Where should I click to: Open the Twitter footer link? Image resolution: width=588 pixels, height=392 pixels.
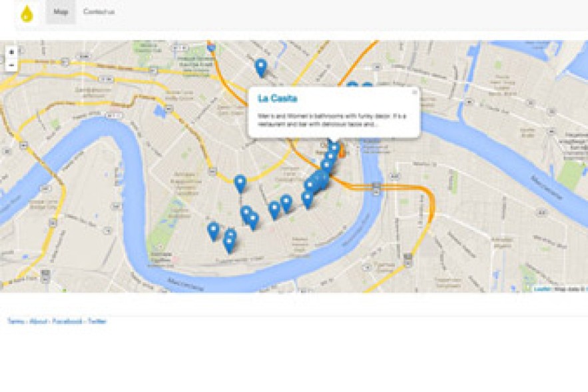(x=97, y=321)
